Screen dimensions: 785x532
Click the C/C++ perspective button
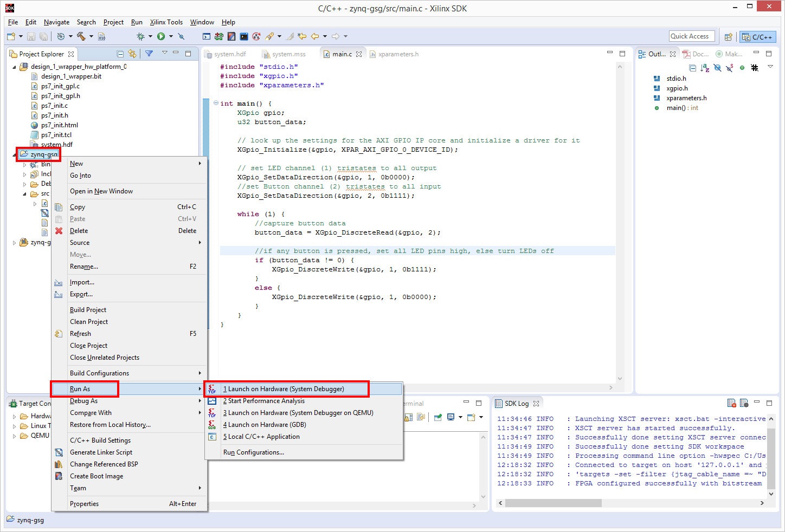758,37
